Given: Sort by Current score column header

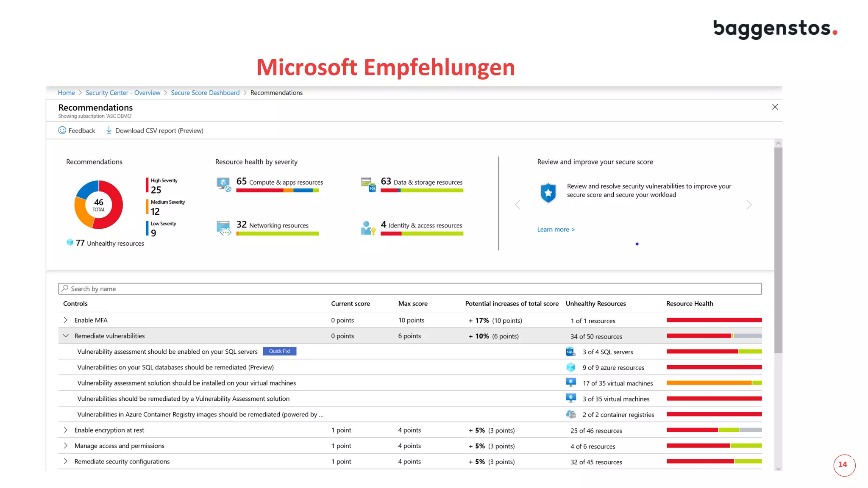Looking at the screenshot, I should pos(351,303).
